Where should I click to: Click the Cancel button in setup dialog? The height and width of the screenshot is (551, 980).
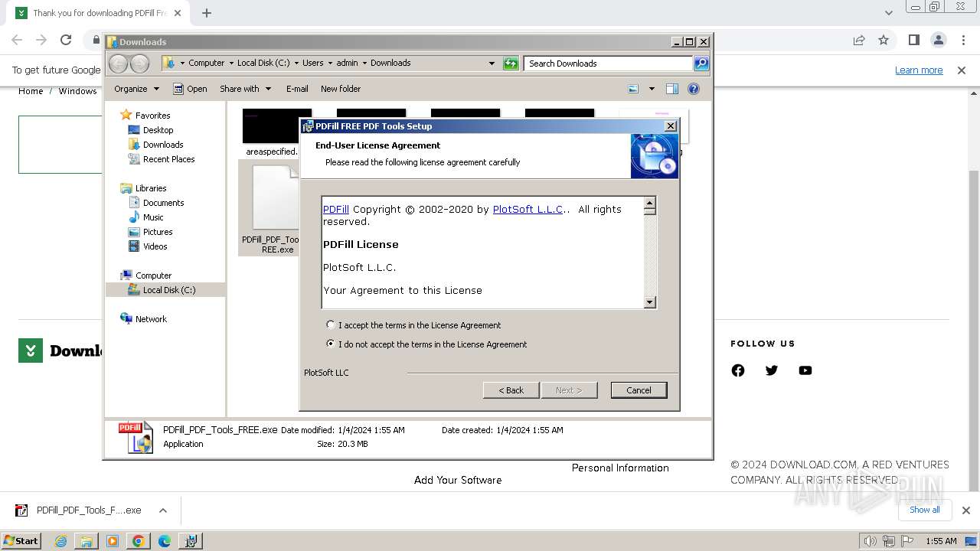tap(639, 390)
